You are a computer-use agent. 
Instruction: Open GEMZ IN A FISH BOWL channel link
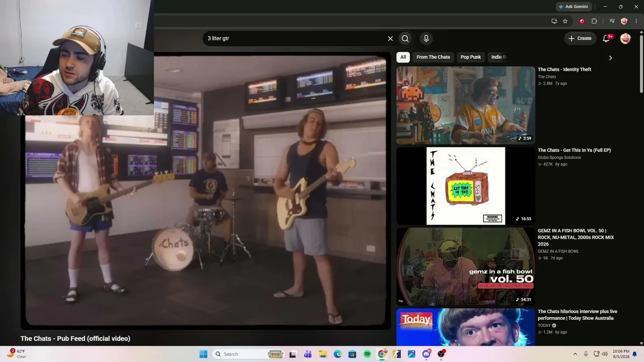pos(558,251)
